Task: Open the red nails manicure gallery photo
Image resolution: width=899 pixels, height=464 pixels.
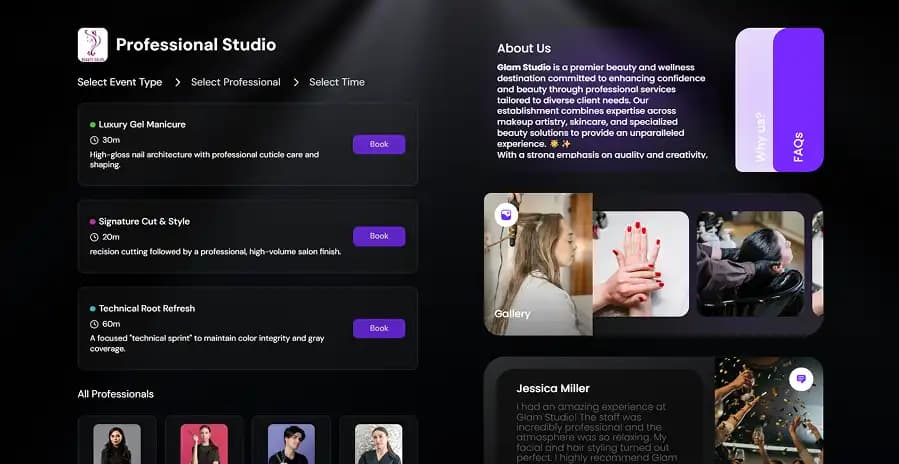Action: 641,264
